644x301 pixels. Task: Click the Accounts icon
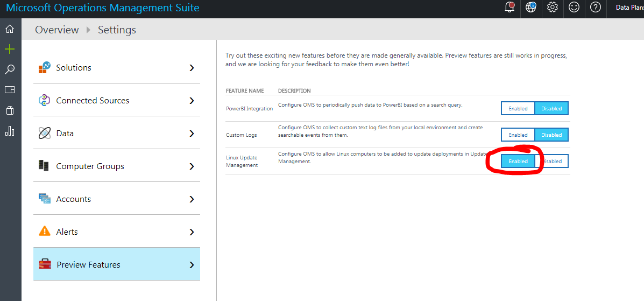pos(44,199)
